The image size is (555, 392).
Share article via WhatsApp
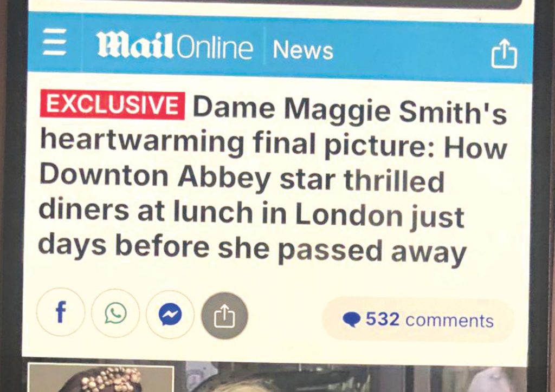(x=115, y=313)
